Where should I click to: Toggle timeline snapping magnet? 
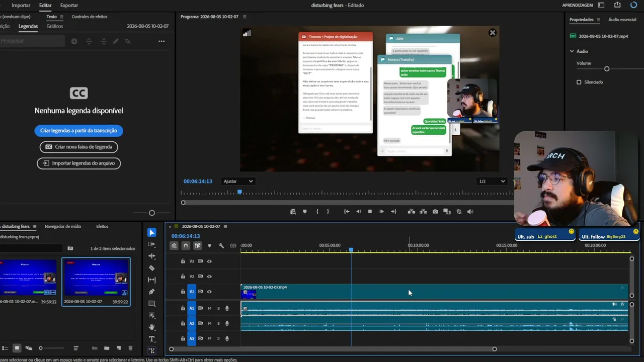click(x=186, y=246)
